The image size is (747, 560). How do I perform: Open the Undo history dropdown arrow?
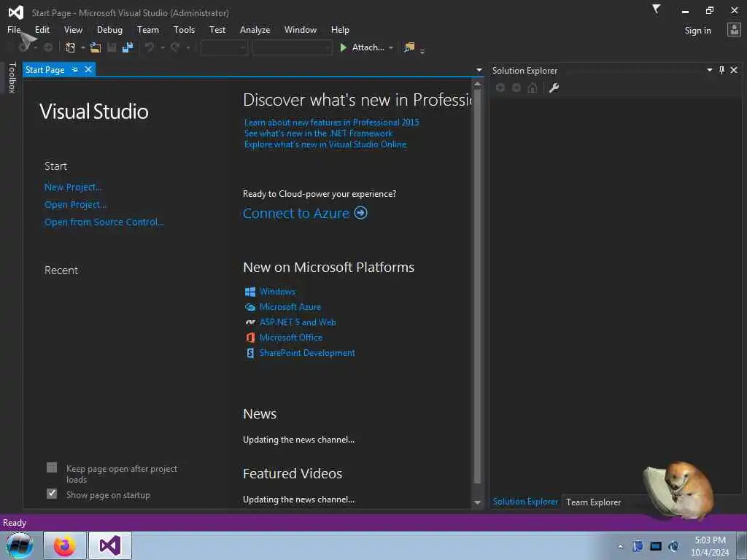(162, 47)
